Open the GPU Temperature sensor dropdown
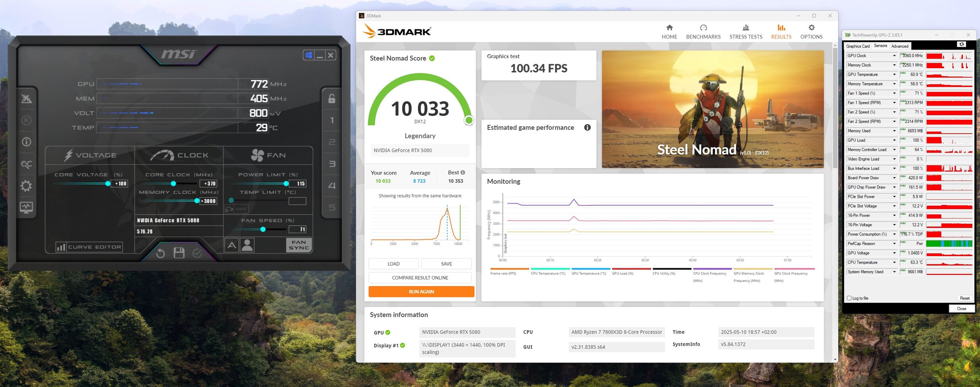This screenshot has width=980, height=387. click(894, 75)
